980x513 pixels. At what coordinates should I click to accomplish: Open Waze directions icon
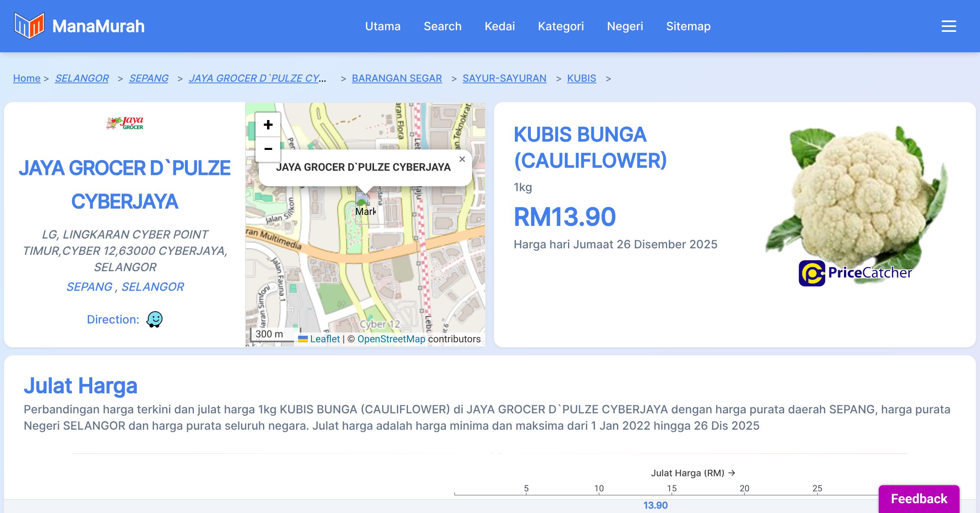click(154, 319)
